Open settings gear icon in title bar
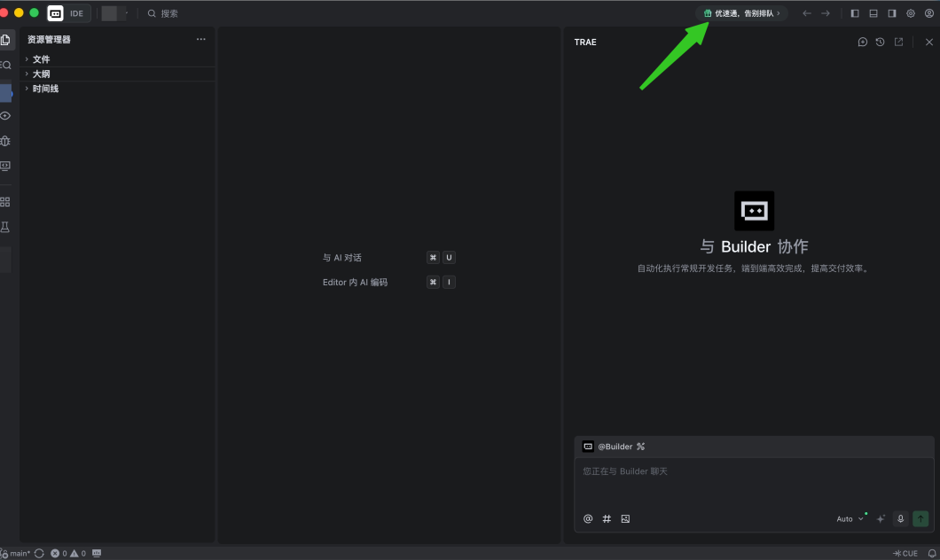This screenshot has width=940, height=560. (x=911, y=13)
